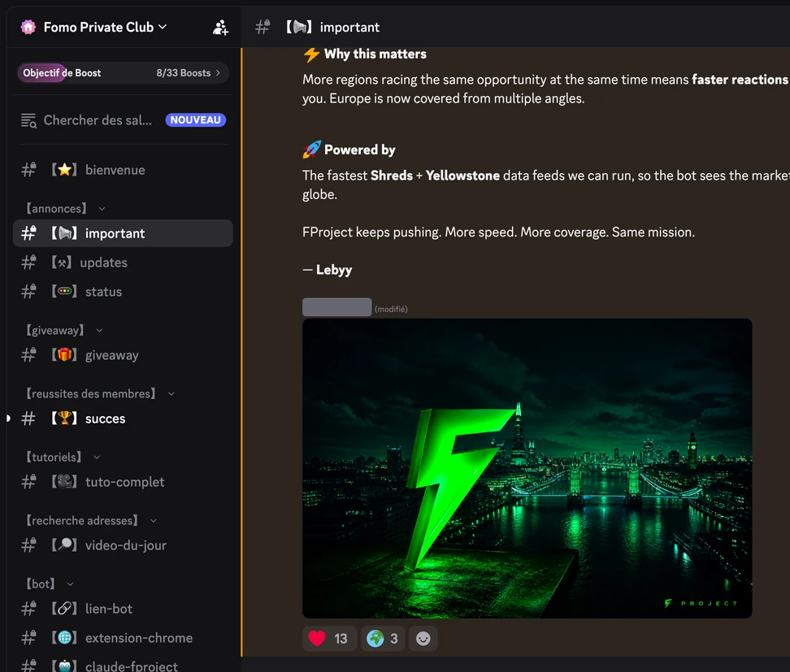
Task: Open the giveaway channel
Action: 123,355
